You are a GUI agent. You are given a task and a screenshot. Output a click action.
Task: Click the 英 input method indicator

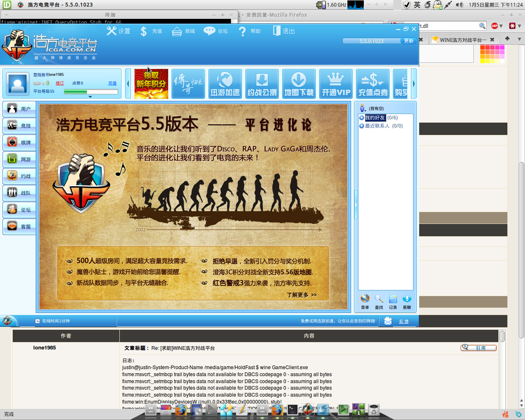[x=417, y=5]
